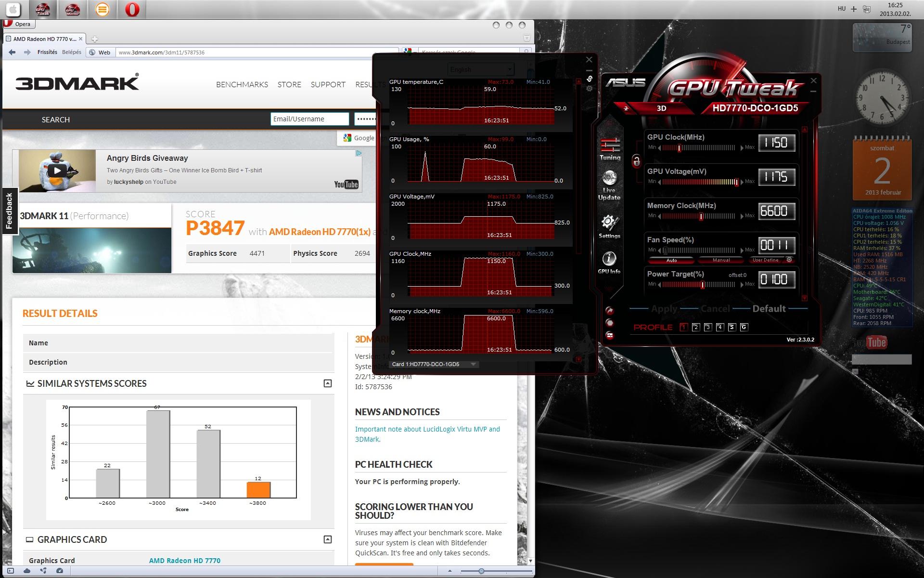This screenshot has width=924, height=578.
Task: Adjust the Memory Clock slider
Action: coord(700,216)
